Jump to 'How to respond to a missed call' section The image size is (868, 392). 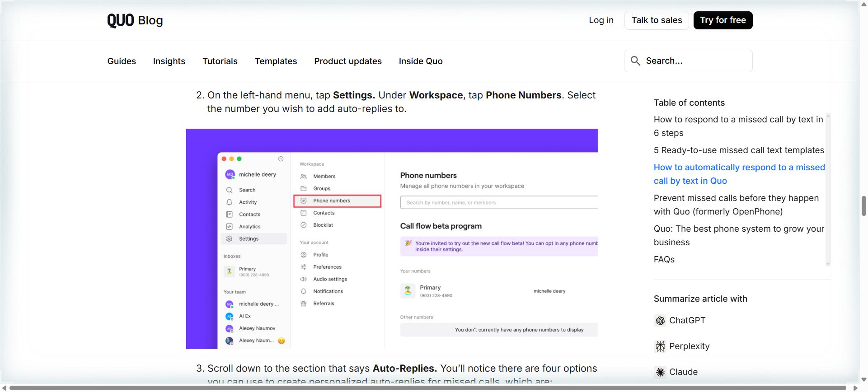(x=738, y=126)
